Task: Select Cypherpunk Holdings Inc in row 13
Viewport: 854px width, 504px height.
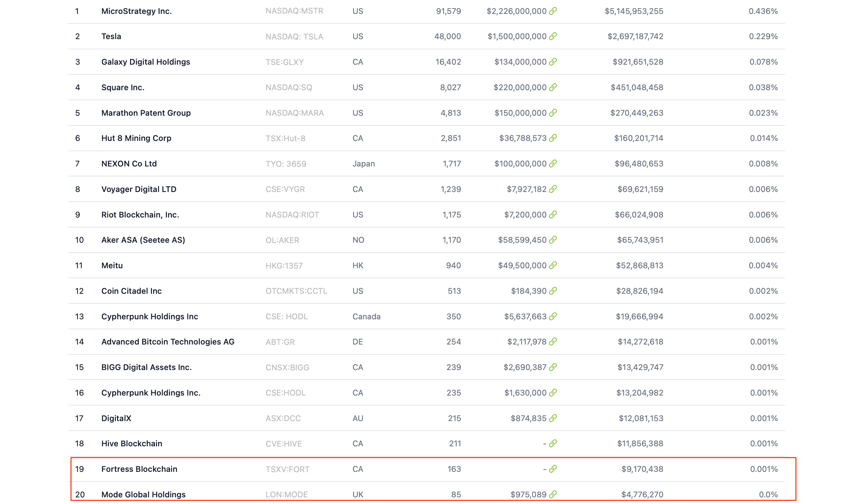Action: [150, 317]
